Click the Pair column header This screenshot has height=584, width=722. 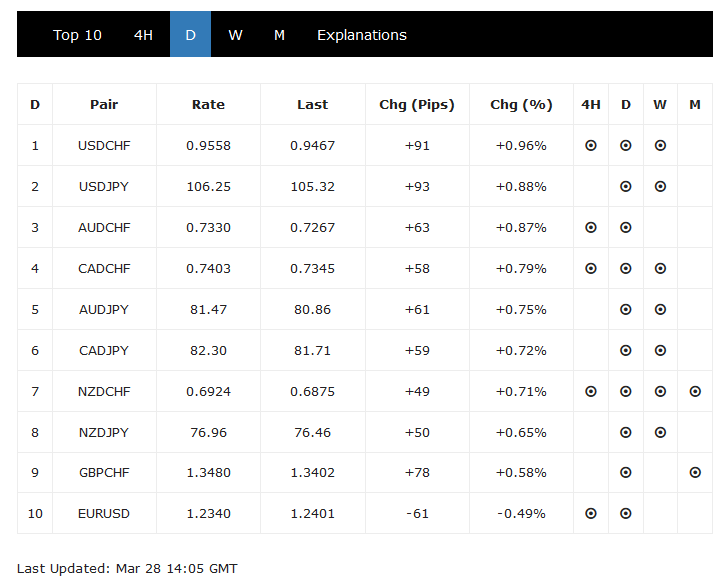click(104, 104)
